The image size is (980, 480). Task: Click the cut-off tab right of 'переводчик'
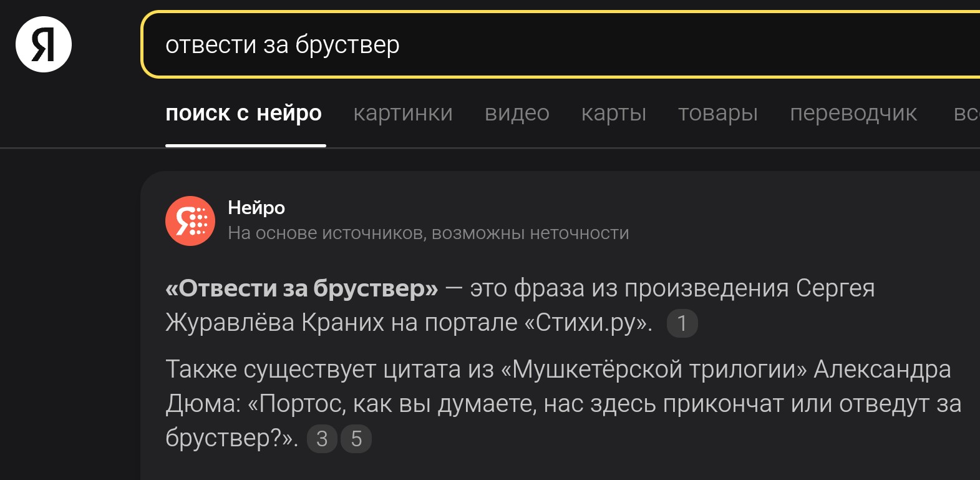(x=966, y=114)
